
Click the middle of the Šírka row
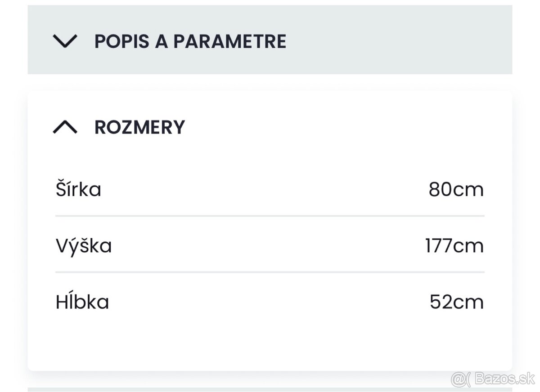[x=270, y=189]
